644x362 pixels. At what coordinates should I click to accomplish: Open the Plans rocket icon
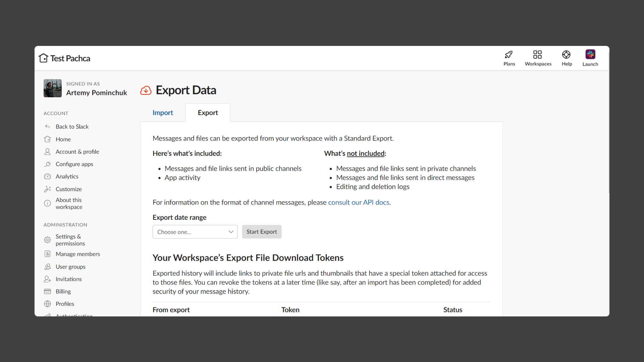point(509,55)
